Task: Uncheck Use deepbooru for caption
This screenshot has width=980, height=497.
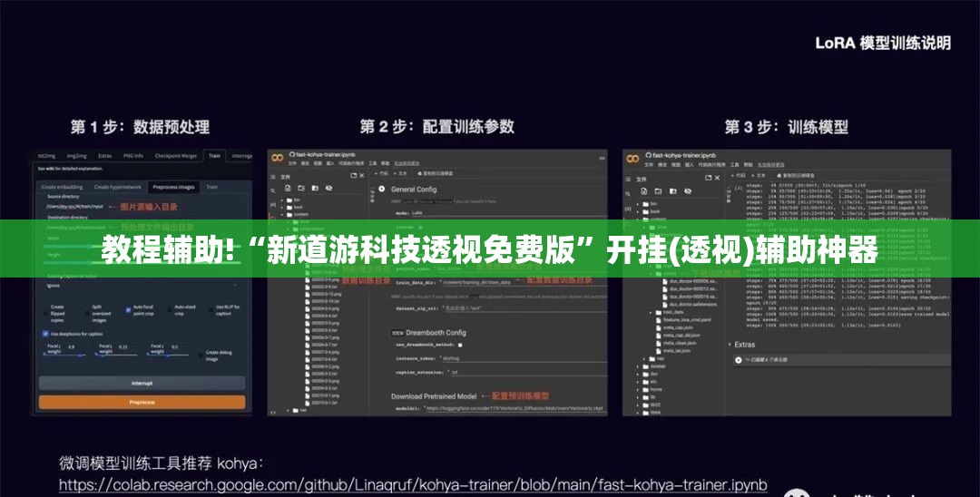Action: click(45, 334)
